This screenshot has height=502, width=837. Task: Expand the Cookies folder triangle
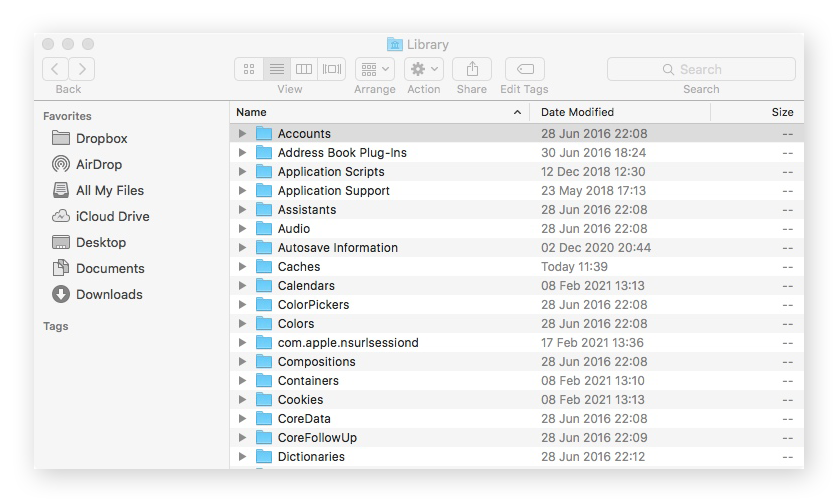coord(242,399)
